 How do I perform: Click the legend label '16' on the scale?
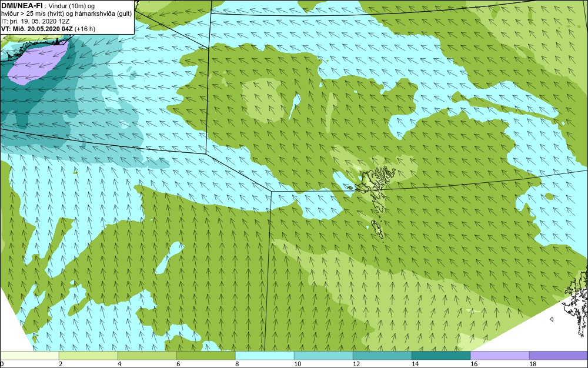click(x=474, y=364)
